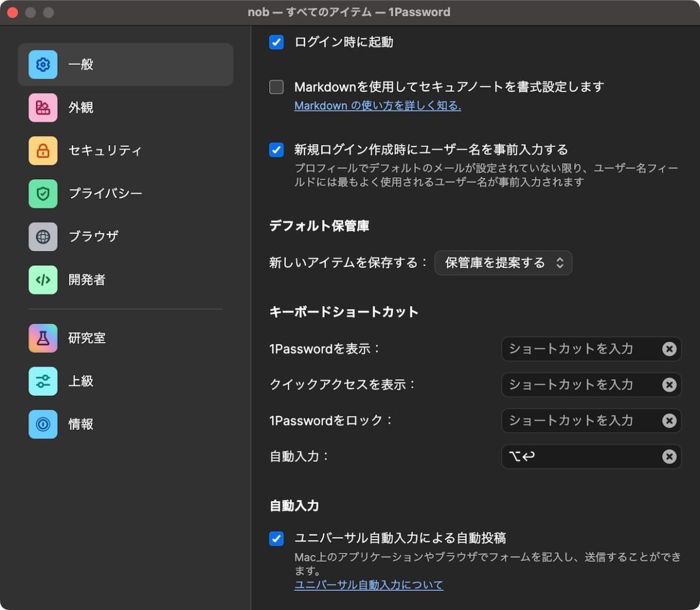Clear the 自動入力 shortcut with its X button
The width and height of the screenshot is (700, 610).
669,457
